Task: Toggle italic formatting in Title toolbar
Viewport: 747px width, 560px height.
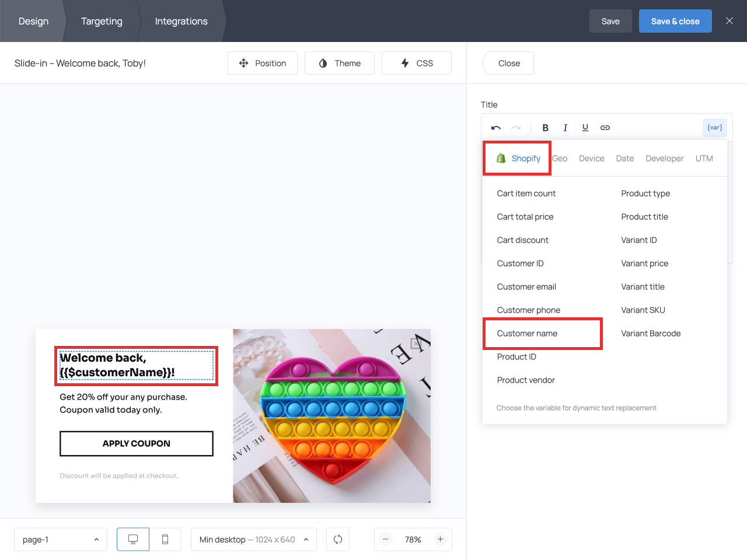Action: point(565,128)
